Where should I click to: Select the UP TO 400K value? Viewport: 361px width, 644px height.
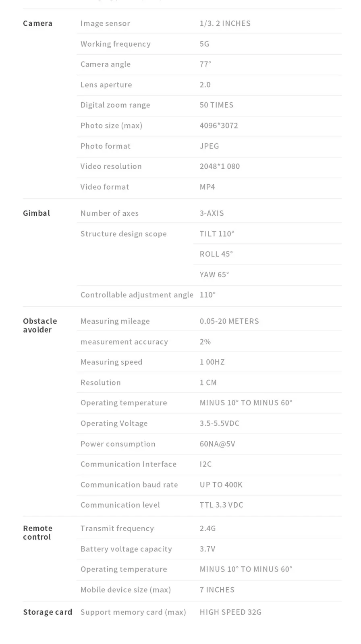(221, 485)
